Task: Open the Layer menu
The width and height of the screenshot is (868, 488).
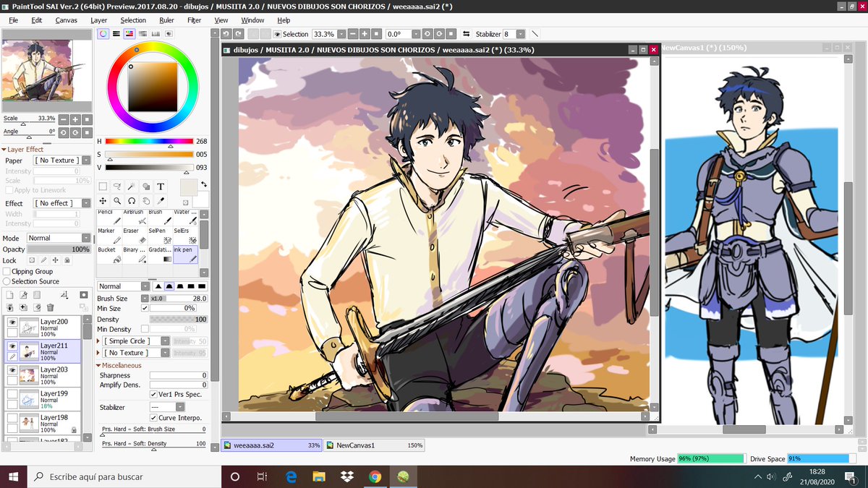Action: pyautogui.click(x=99, y=20)
